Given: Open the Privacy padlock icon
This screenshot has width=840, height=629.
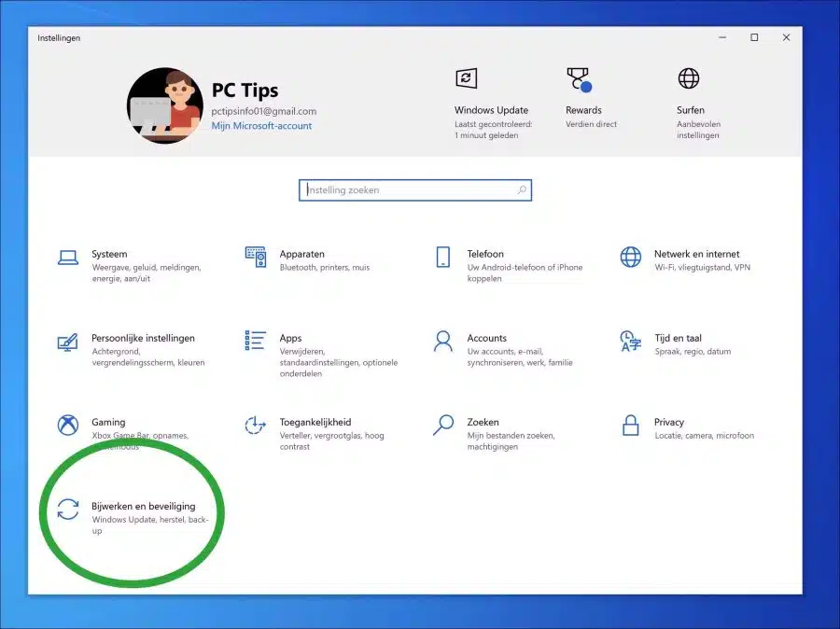Looking at the screenshot, I should [631, 426].
